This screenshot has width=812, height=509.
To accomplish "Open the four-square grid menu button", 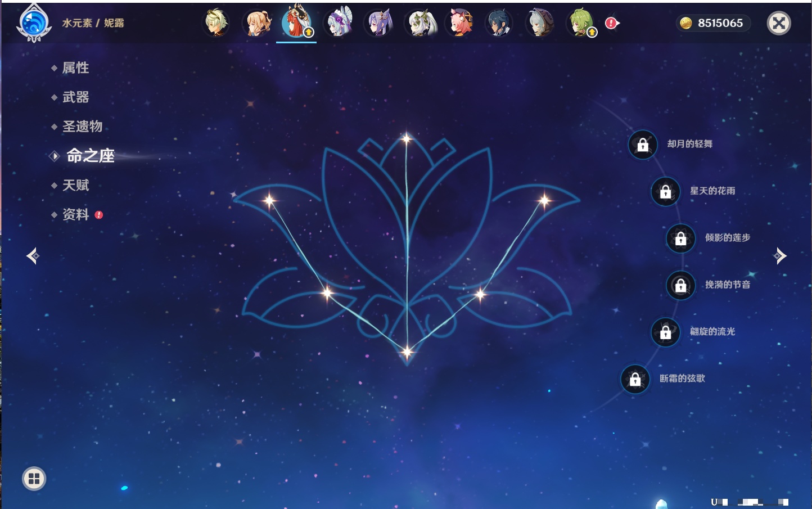I will (34, 479).
